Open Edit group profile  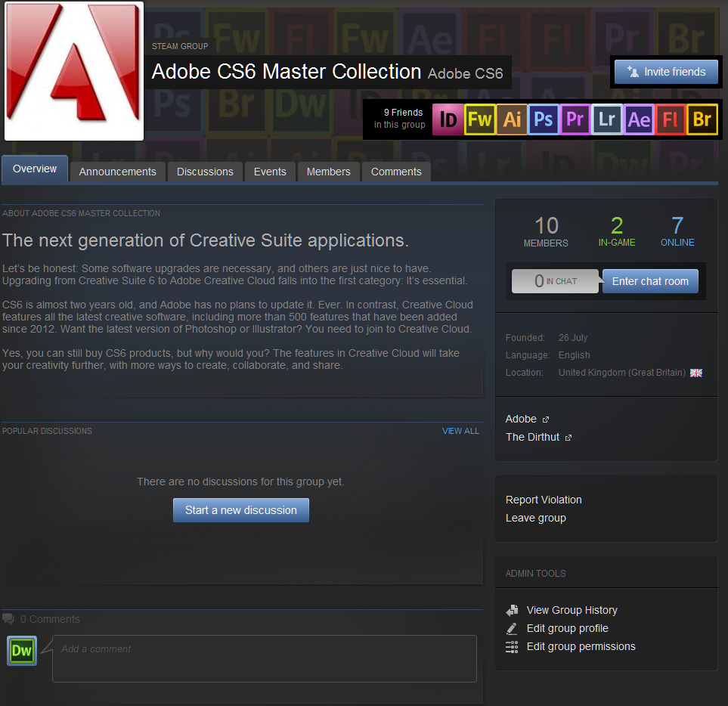568,628
